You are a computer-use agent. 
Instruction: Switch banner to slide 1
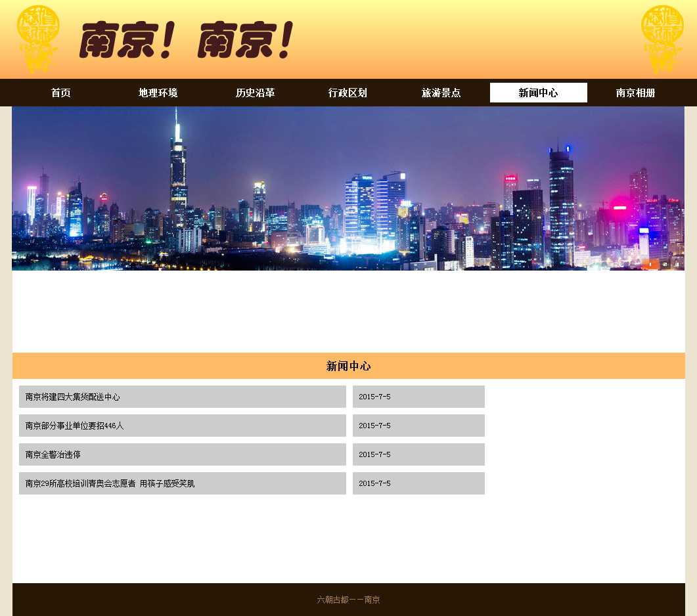pos(650,264)
